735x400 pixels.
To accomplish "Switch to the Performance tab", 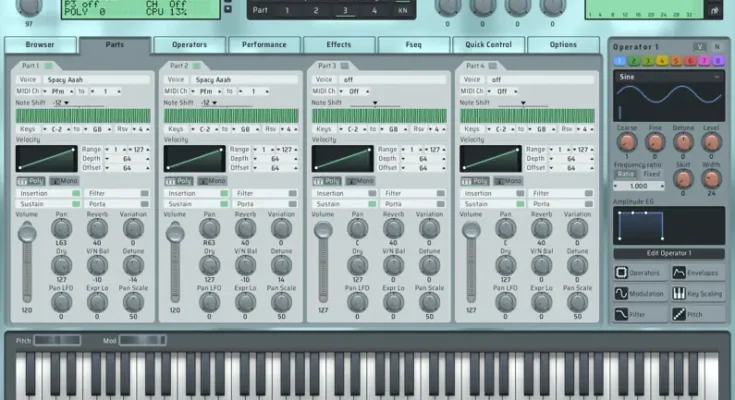I will 264,45.
